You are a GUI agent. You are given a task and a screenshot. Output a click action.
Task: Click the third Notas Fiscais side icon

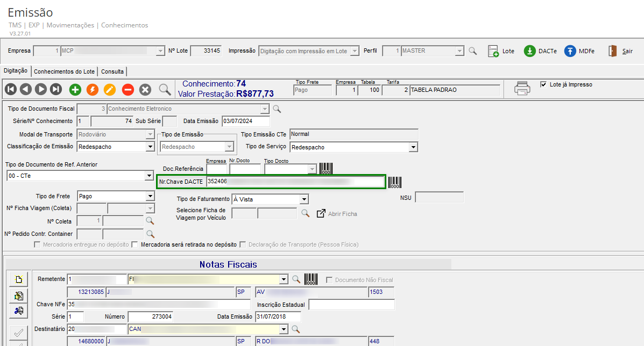pos(18,311)
